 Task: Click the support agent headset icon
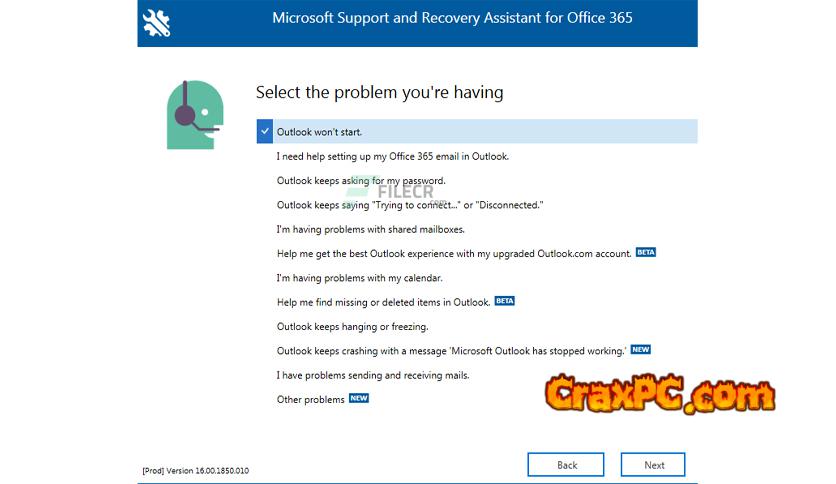point(194,114)
